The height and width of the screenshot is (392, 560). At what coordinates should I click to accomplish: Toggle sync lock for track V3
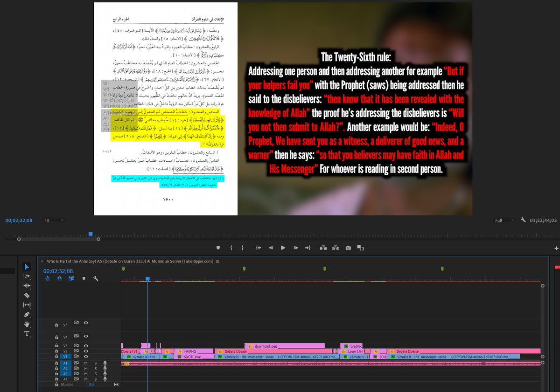coord(76,346)
